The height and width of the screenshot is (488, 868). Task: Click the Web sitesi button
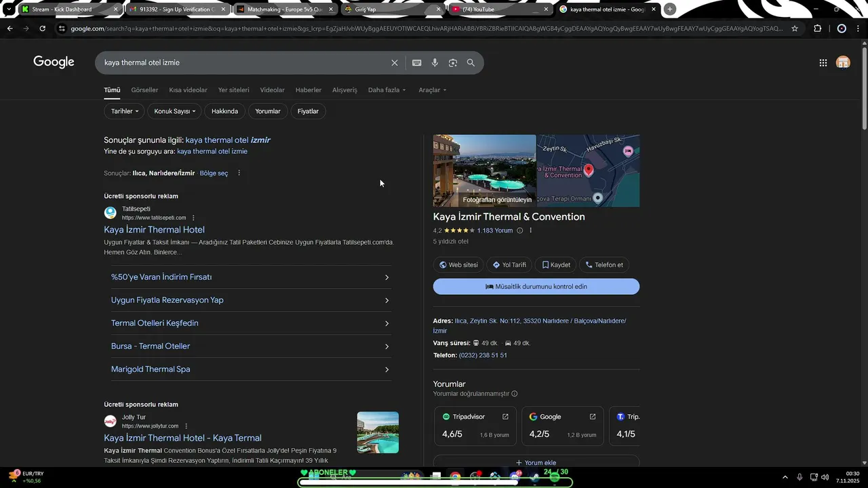[458, 265]
